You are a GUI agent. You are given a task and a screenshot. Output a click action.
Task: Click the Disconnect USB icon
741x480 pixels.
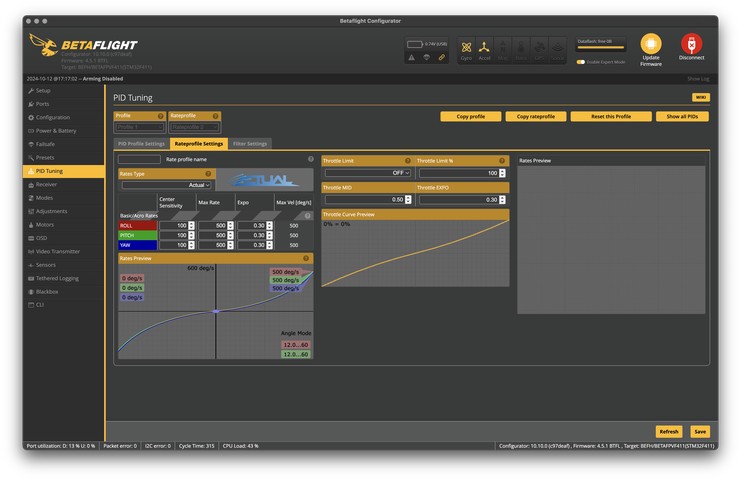point(691,44)
